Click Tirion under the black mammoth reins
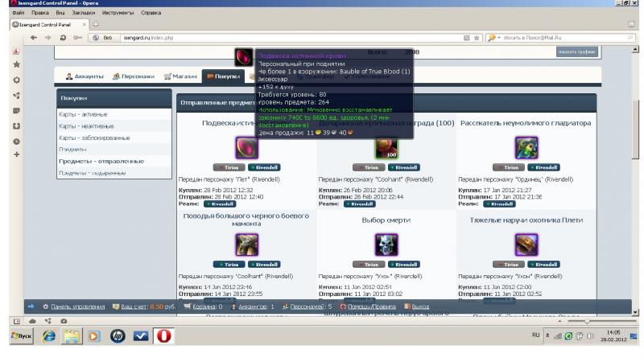 tap(229, 265)
